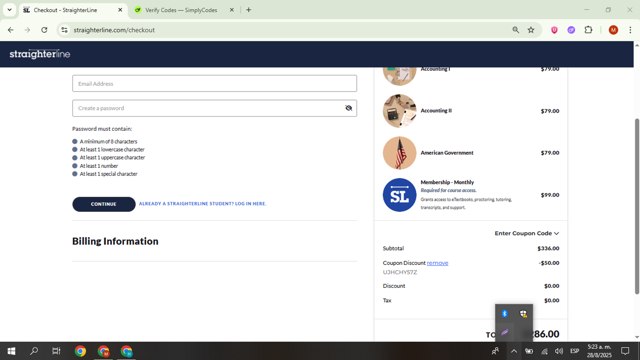The width and height of the screenshot is (640, 360).
Task: Click the Windows Security tray icon
Action: click(523, 313)
